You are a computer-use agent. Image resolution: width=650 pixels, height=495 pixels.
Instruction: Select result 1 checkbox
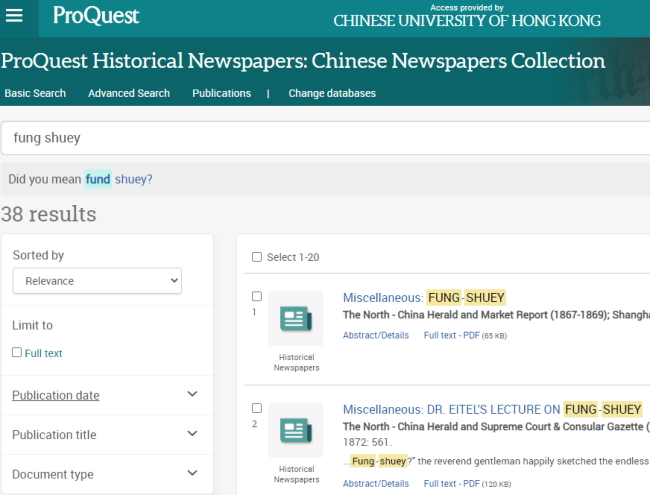[257, 296]
